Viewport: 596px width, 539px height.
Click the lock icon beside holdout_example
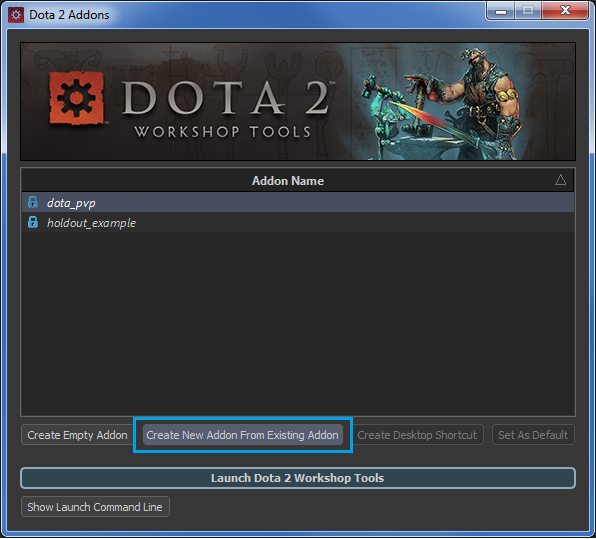[33, 222]
